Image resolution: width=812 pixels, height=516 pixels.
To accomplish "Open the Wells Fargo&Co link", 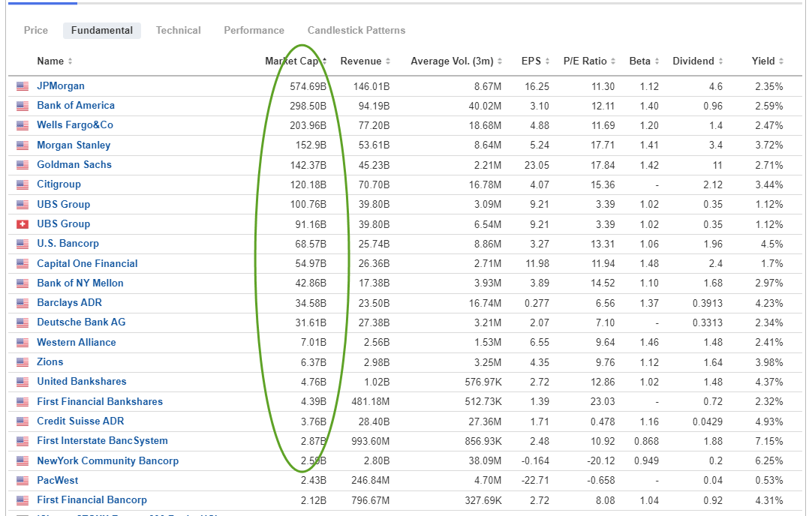I will click(75, 125).
